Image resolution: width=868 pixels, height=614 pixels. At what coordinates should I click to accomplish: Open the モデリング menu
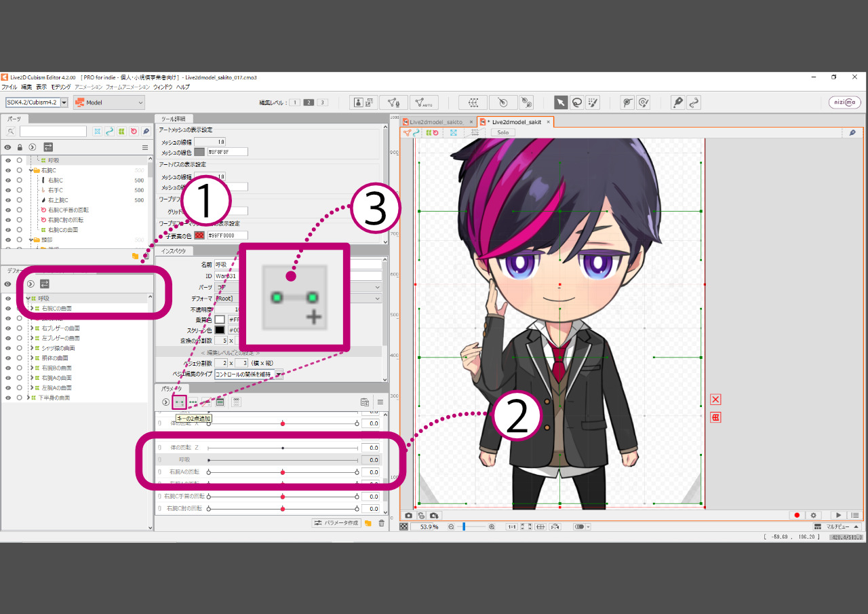[60, 87]
